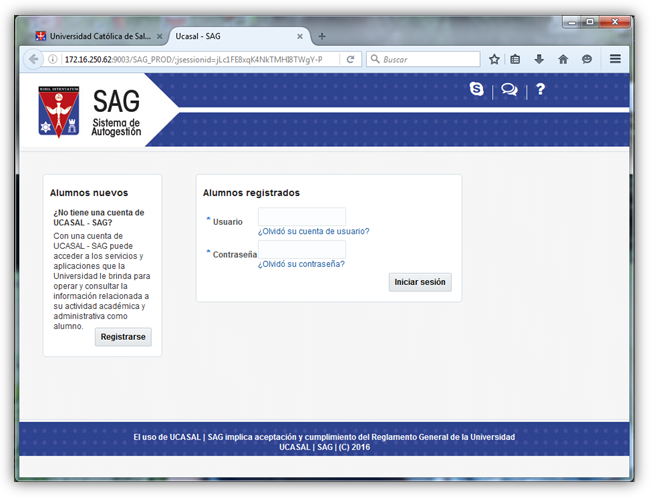Open the downloads arrow icon
This screenshot has width=651, height=498.
click(x=539, y=59)
